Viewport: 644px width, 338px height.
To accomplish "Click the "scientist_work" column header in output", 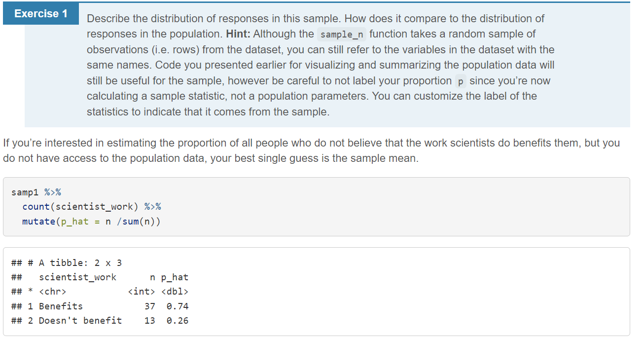I will point(77,277).
